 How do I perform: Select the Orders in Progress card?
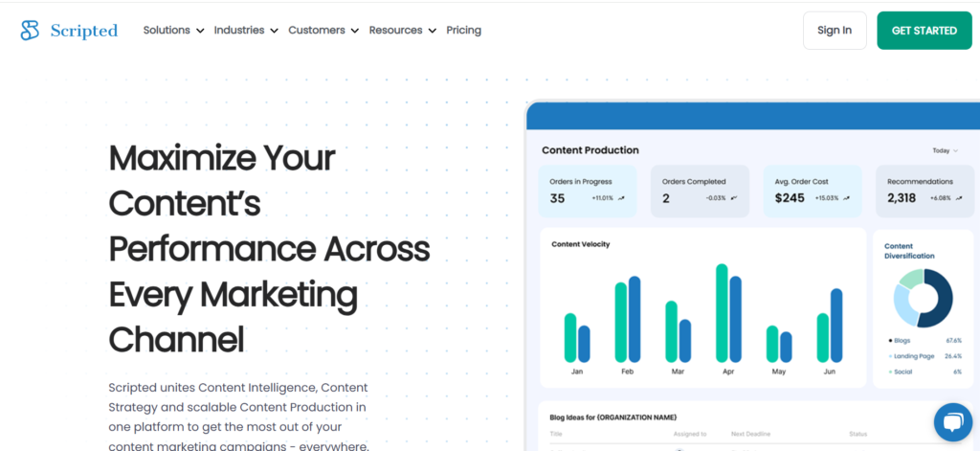point(588,191)
